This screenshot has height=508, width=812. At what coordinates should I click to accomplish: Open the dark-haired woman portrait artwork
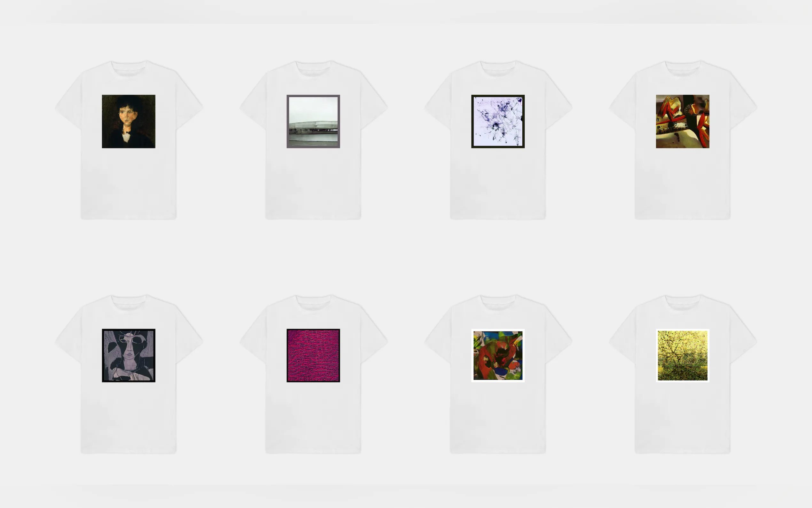(x=129, y=121)
